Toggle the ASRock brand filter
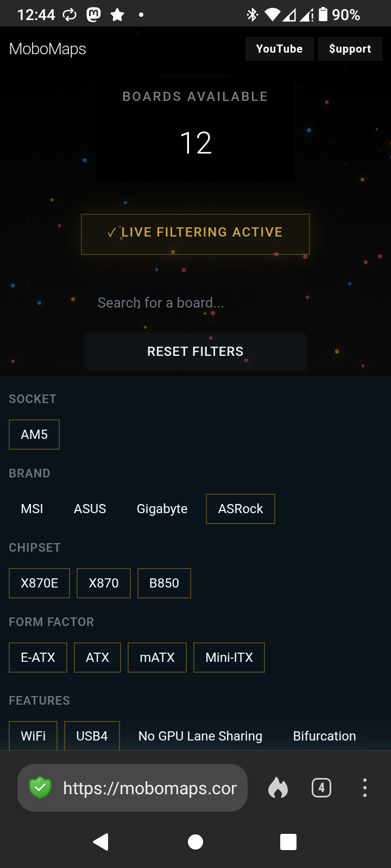Screen dimensions: 391x868 [x=241, y=509]
